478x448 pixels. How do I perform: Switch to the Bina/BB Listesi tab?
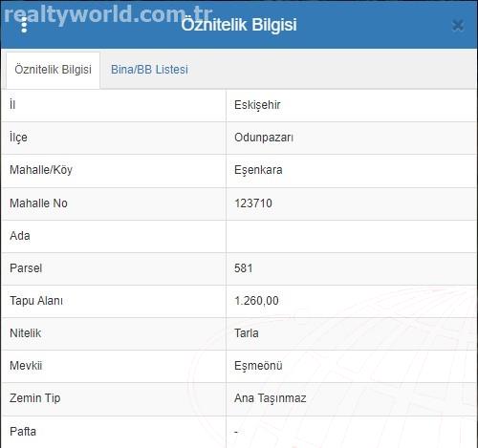tap(149, 70)
